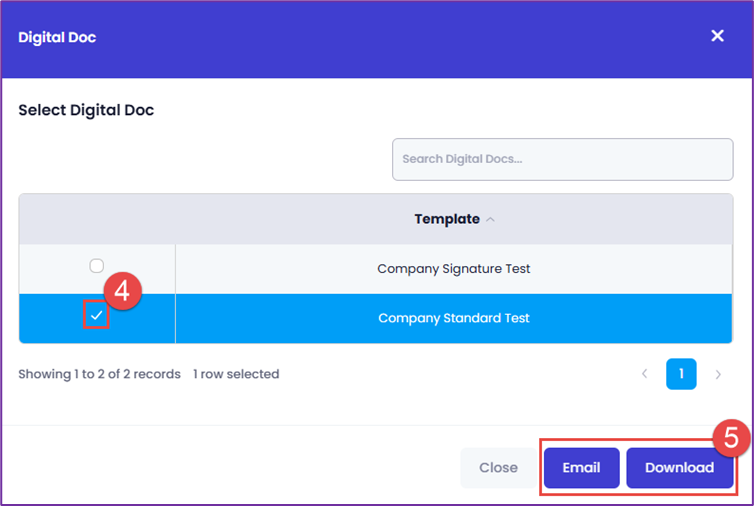Viewport: 754px width, 506px height.
Task: Click the Search Digital Docs field
Action: click(x=562, y=159)
